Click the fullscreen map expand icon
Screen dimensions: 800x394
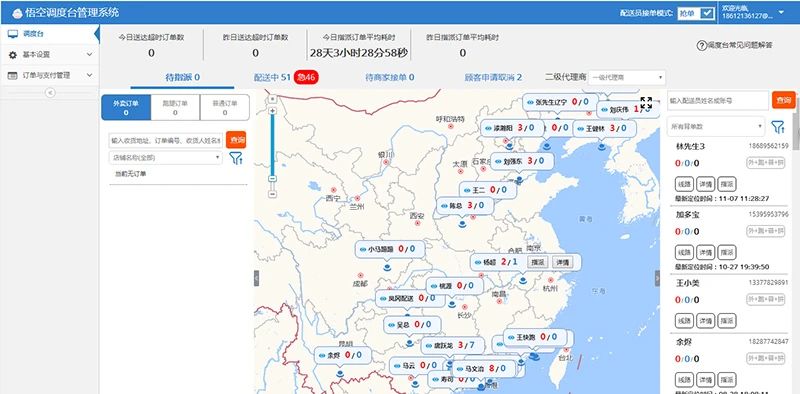tap(646, 103)
